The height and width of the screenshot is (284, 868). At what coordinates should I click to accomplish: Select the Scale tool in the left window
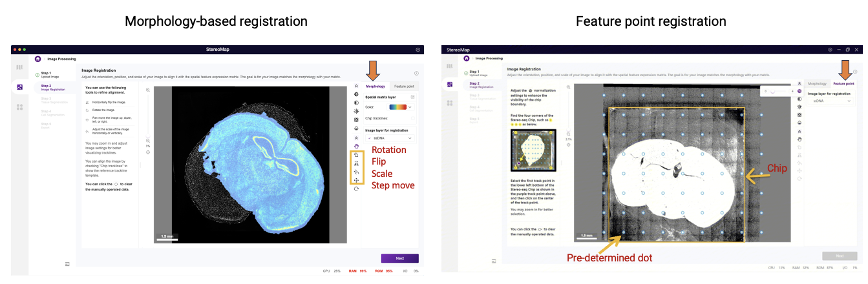tap(357, 172)
